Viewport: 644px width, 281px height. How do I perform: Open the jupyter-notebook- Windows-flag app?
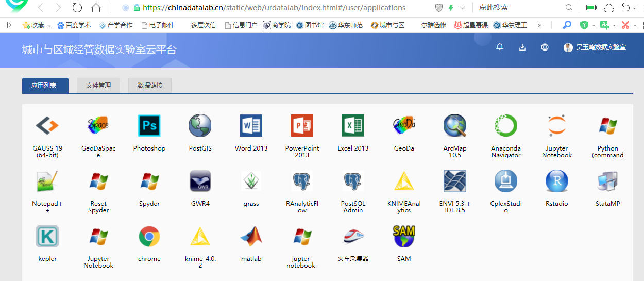302,236
